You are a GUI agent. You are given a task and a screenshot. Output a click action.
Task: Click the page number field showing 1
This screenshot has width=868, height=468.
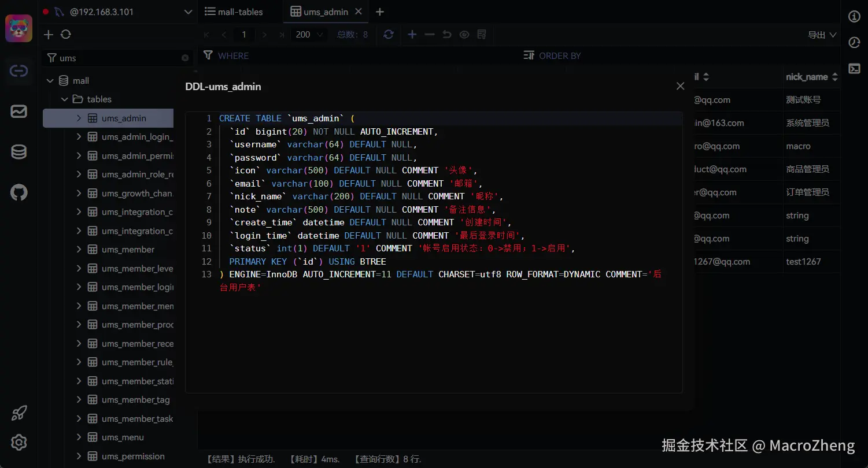coord(244,35)
